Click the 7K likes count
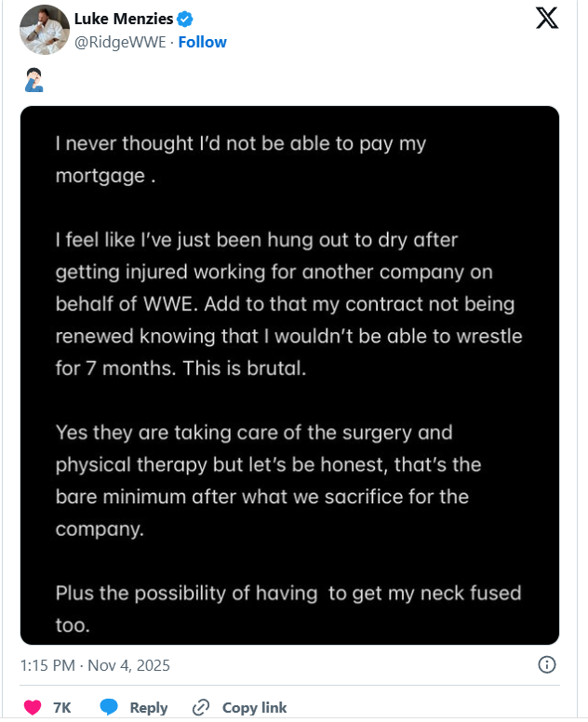588x722 pixels. point(62,707)
